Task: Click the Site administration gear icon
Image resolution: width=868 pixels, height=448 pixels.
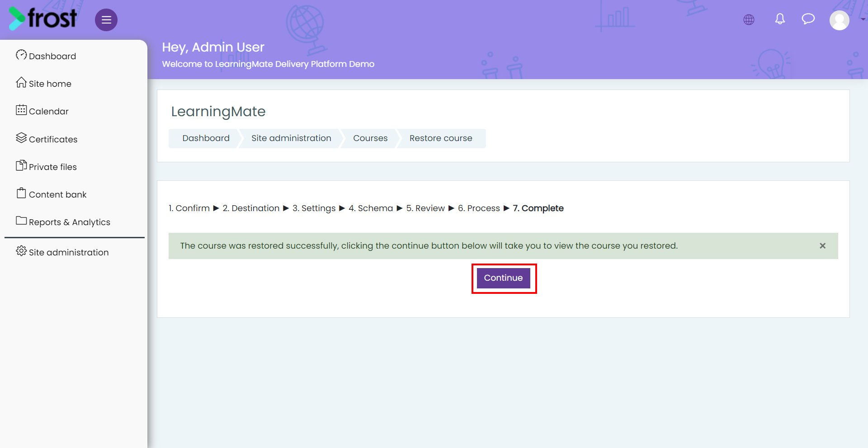Action: click(x=21, y=251)
